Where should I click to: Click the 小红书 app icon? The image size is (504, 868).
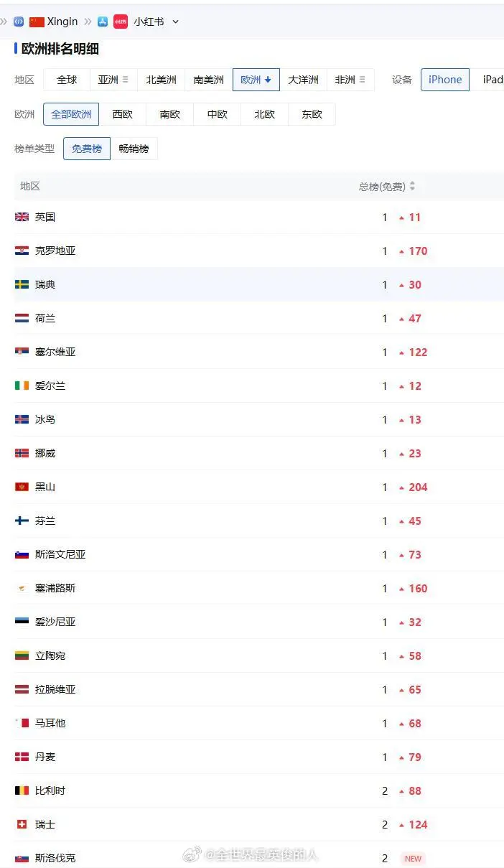pyautogui.click(x=121, y=22)
